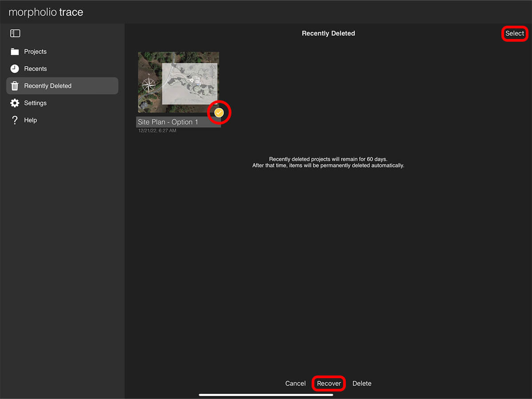Image resolution: width=532 pixels, height=399 pixels.
Task: Click the Settings gear icon
Action: tap(15, 103)
